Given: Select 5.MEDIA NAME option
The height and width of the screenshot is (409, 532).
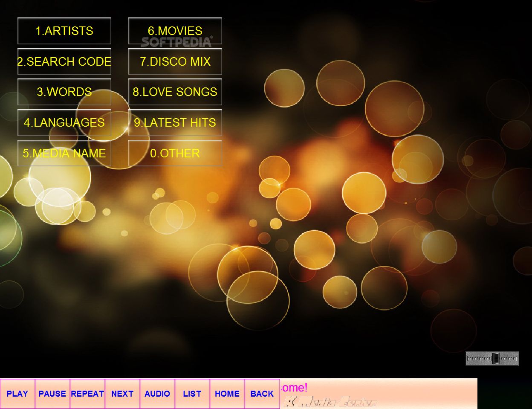Looking at the screenshot, I should click(x=64, y=154).
